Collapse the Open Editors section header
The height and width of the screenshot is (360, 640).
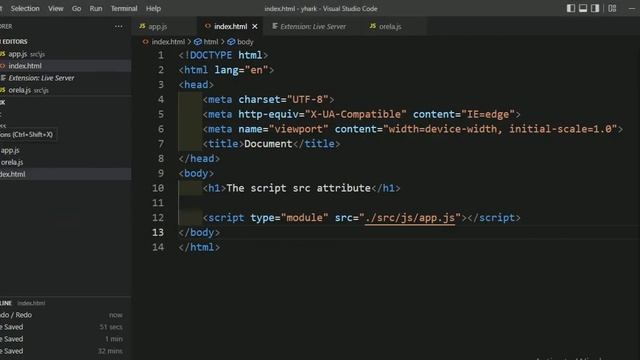point(65,42)
